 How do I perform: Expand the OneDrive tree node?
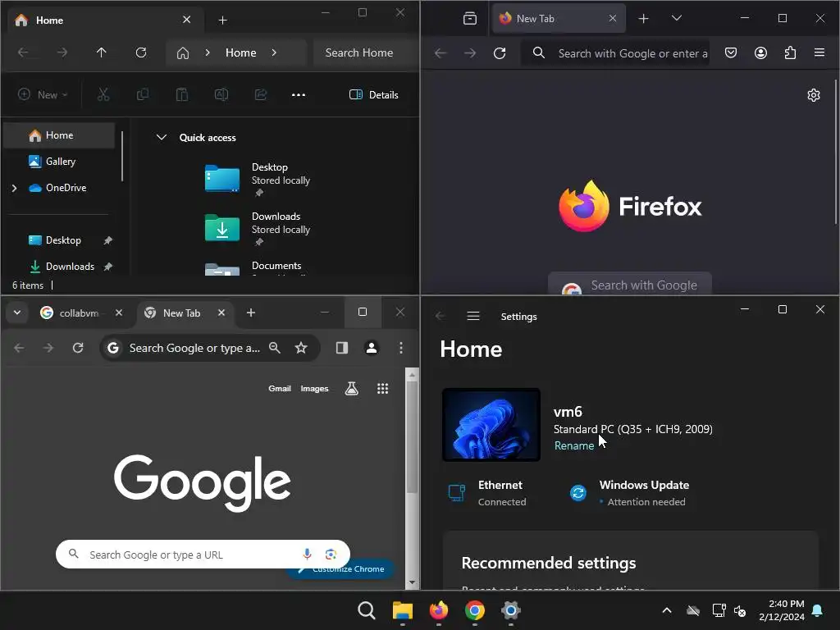[x=15, y=188]
